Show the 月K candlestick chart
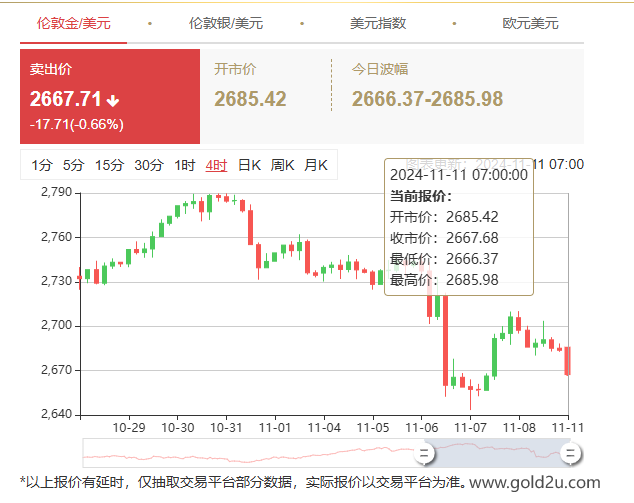Viewport: 634px width, 503px height. coord(316,165)
